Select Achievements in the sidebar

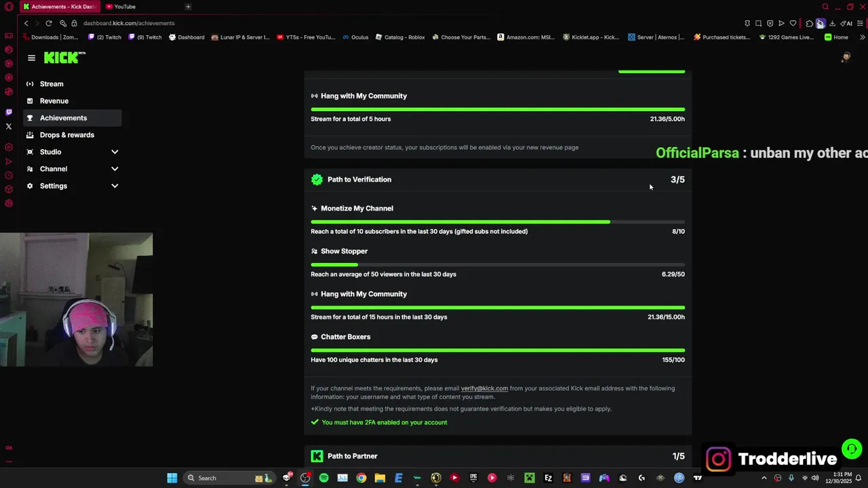click(x=72, y=118)
